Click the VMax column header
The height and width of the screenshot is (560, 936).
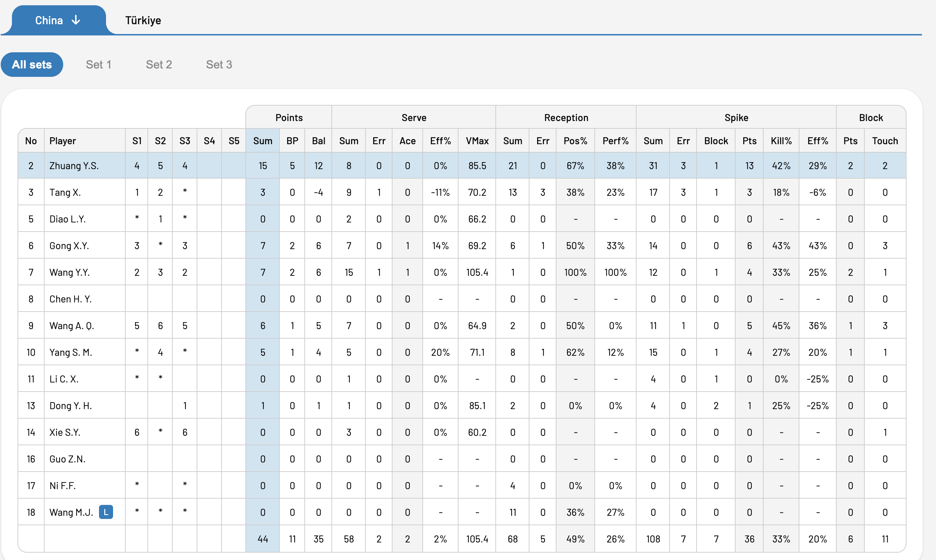tap(477, 141)
